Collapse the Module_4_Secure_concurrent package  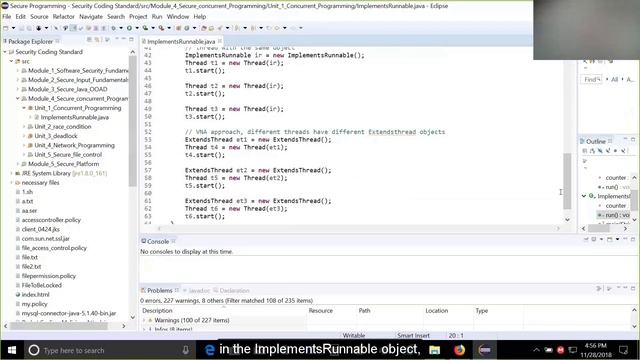click(18, 98)
